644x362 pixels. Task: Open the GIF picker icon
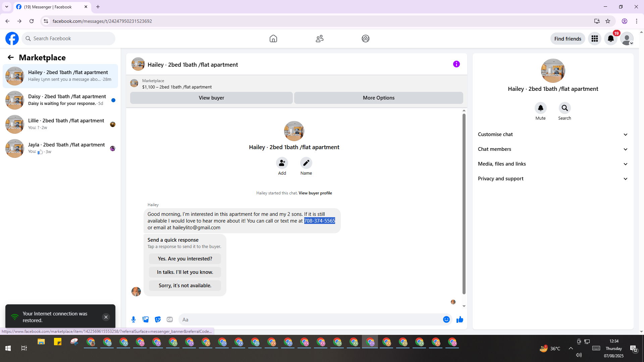point(170,319)
